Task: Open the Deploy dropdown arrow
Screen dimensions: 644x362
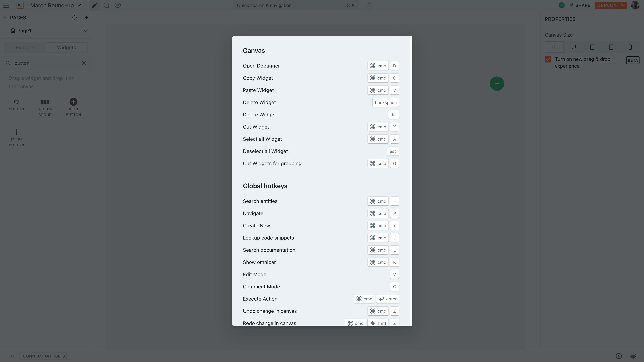Action: [623, 5]
